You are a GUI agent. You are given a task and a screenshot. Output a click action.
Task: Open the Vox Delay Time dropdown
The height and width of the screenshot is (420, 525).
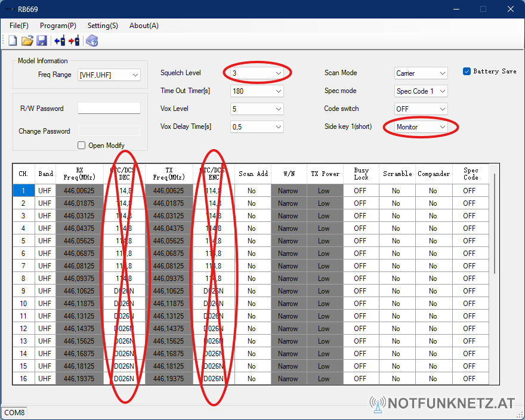[x=257, y=126]
